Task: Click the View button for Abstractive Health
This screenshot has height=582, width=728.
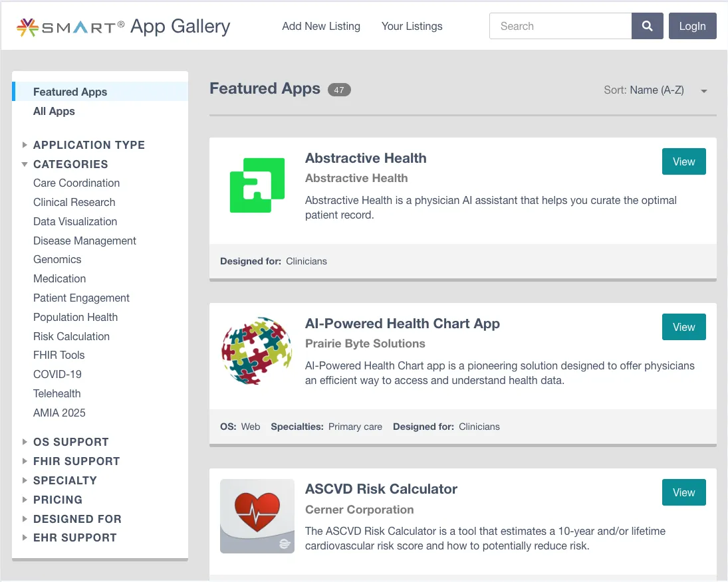Action: pyautogui.click(x=683, y=161)
